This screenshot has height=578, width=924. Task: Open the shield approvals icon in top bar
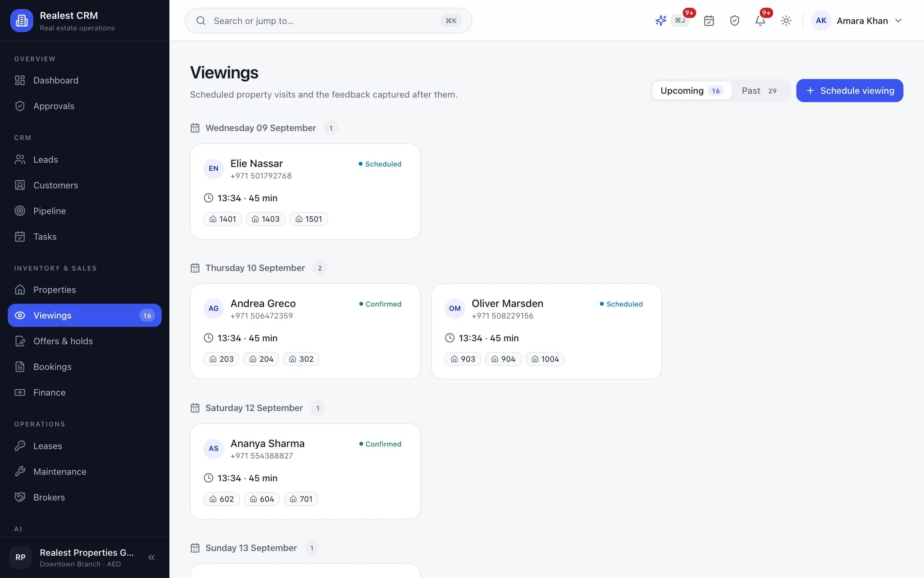pos(734,21)
